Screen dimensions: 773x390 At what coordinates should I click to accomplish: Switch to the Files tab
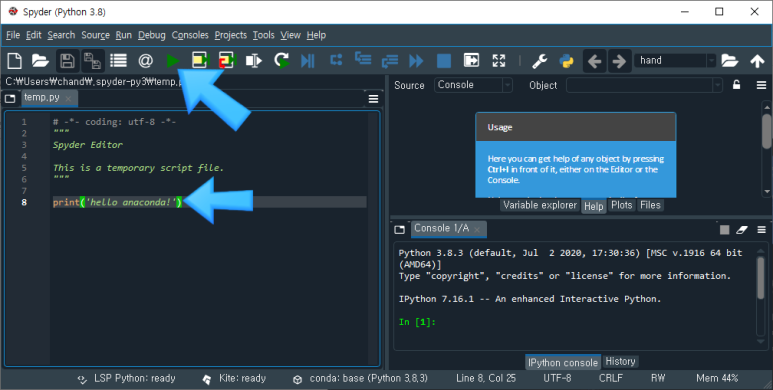click(650, 205)
